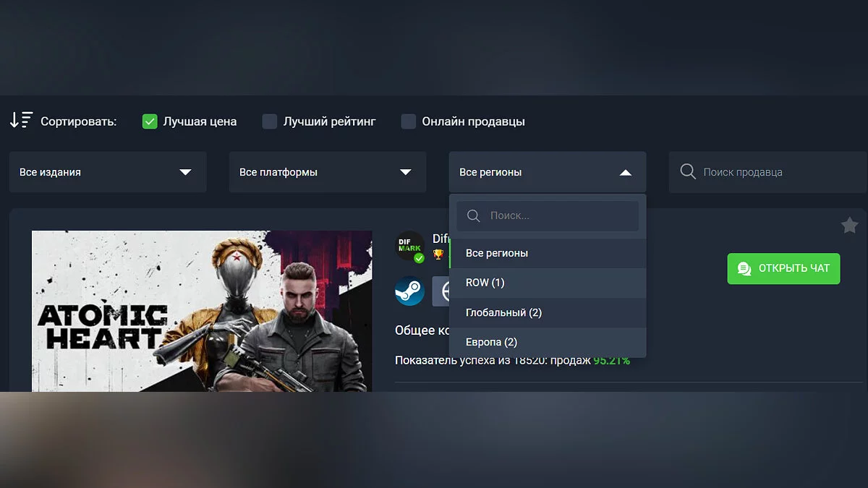The height and width of the screenshot is (488, 868).
Task: Click the Steam platform icon
Action: [x=409, y=291]
